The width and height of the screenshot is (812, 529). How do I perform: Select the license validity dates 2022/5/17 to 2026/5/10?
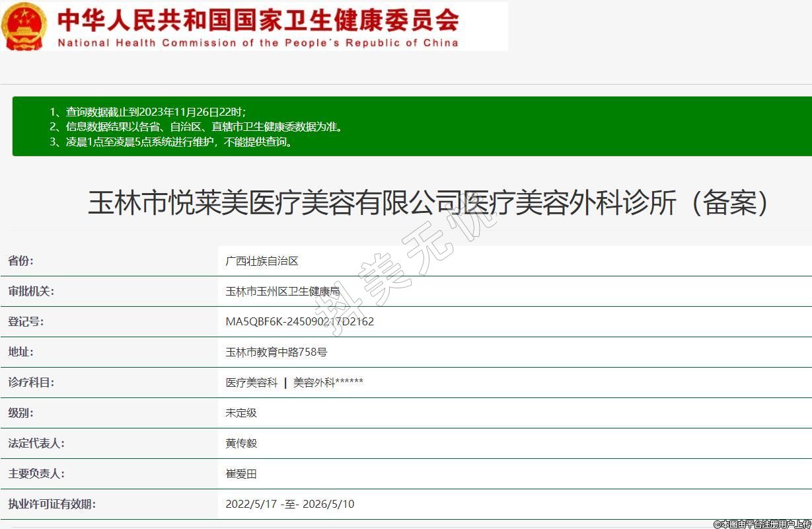click(289, 504)
